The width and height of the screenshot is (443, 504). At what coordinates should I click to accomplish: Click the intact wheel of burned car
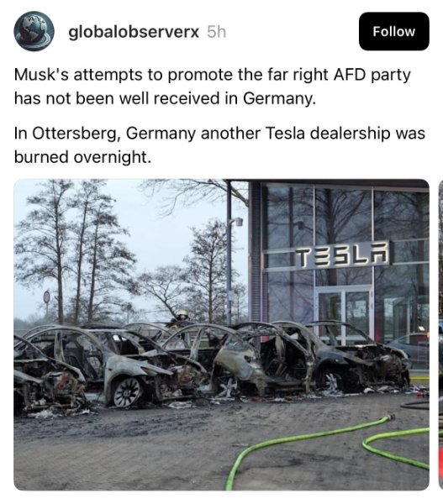click(128, 391)
